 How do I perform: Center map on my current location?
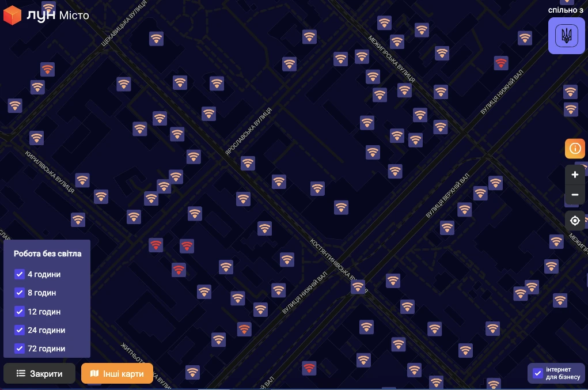tap(575, 221)
